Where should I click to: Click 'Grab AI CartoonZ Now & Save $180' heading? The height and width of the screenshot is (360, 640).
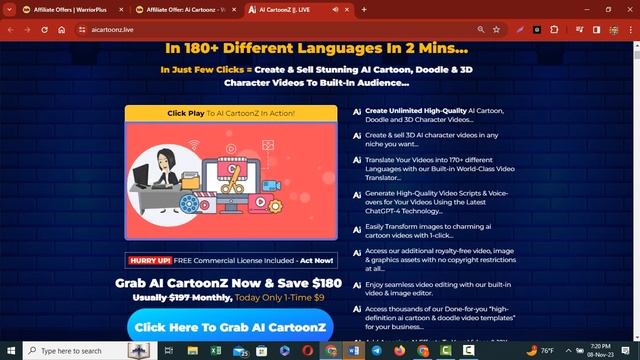[x=229, y=283]
